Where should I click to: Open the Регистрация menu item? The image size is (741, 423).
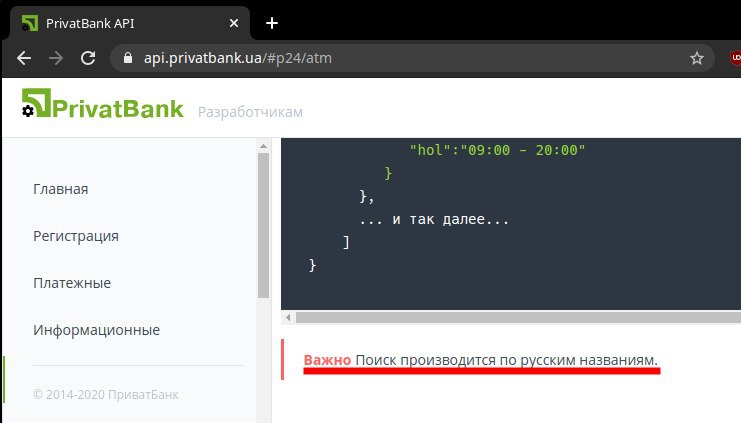(x=76, y=236)
